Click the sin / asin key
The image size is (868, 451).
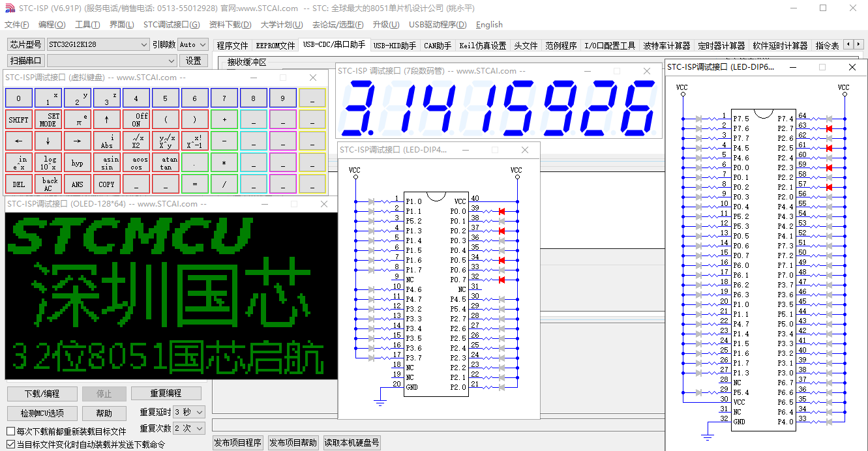tap(107, 163)
